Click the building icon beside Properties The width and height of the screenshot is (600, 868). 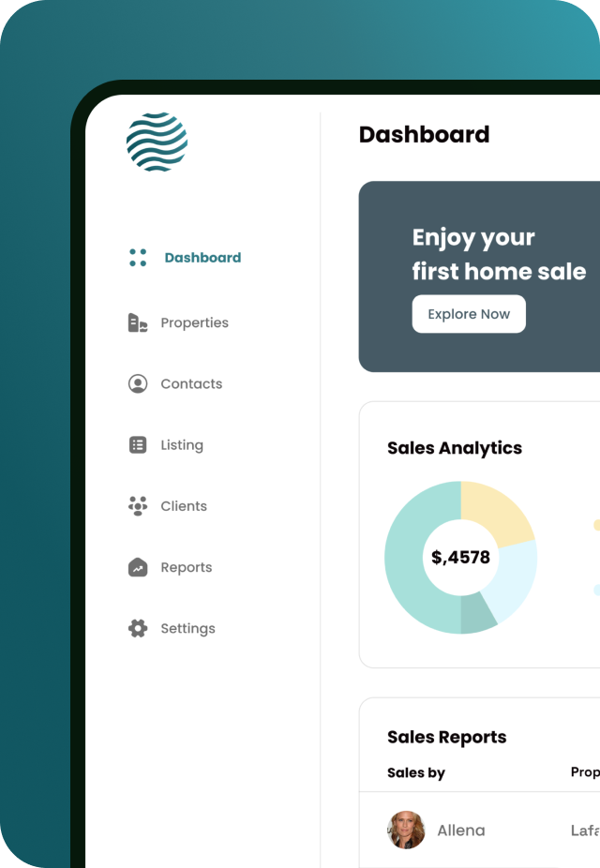coord(138,322)
